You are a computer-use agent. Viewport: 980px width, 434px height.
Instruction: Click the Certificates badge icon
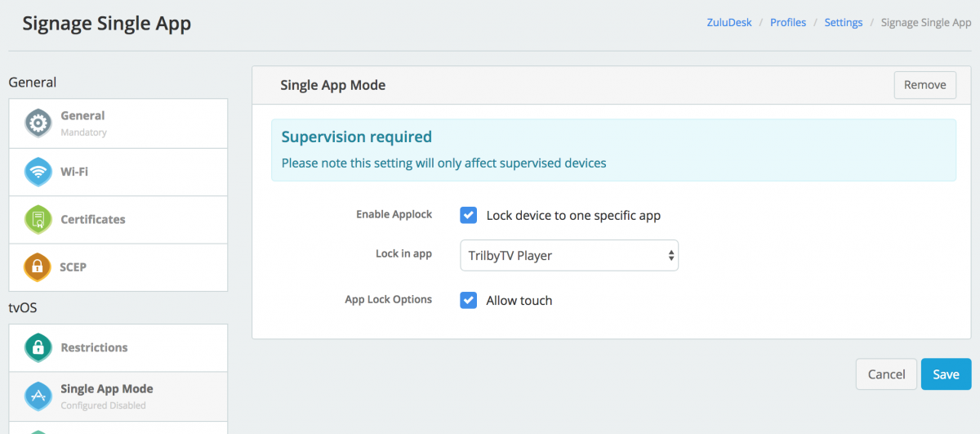(x=38, y=219)
